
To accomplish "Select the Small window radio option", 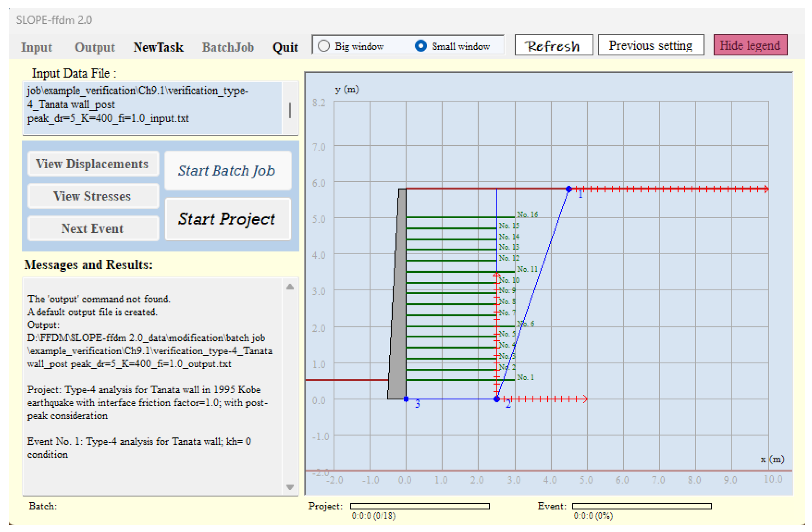I will 420,46.
